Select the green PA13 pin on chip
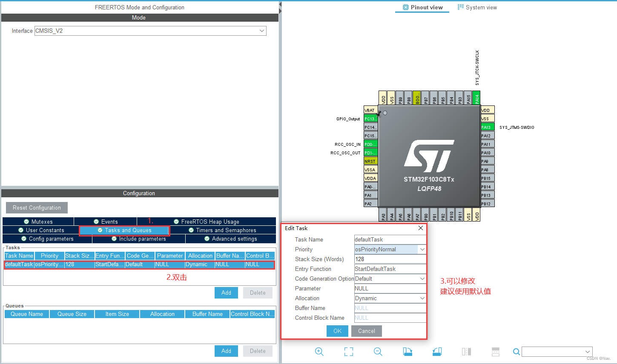Image resolution: width=617 pixels, height=364 pixels. coord(488,127)
